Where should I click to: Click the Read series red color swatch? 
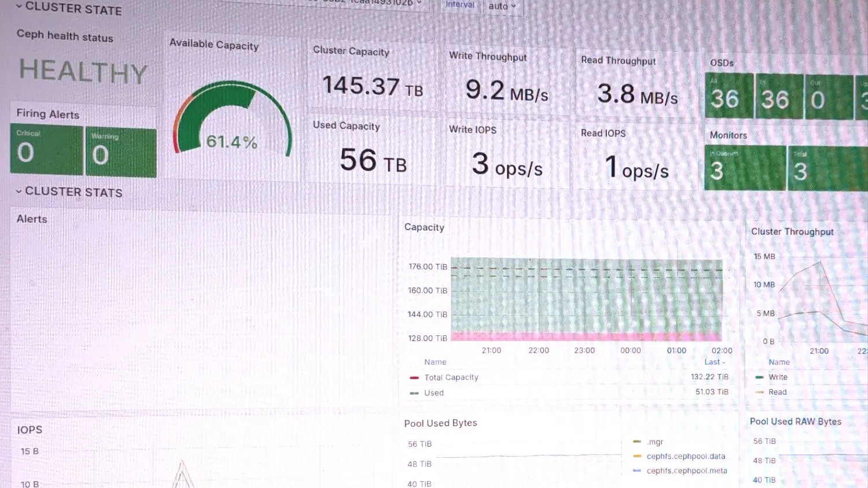(759, 393)
